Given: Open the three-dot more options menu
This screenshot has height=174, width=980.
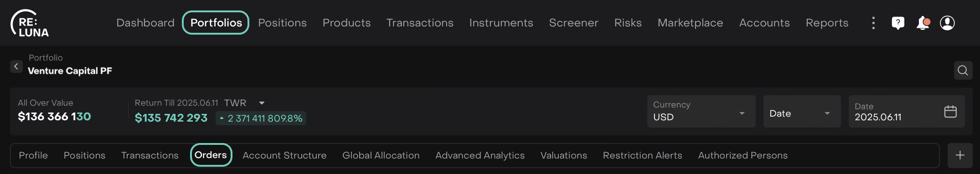Looking at the screenshot, I should point(873,23).
